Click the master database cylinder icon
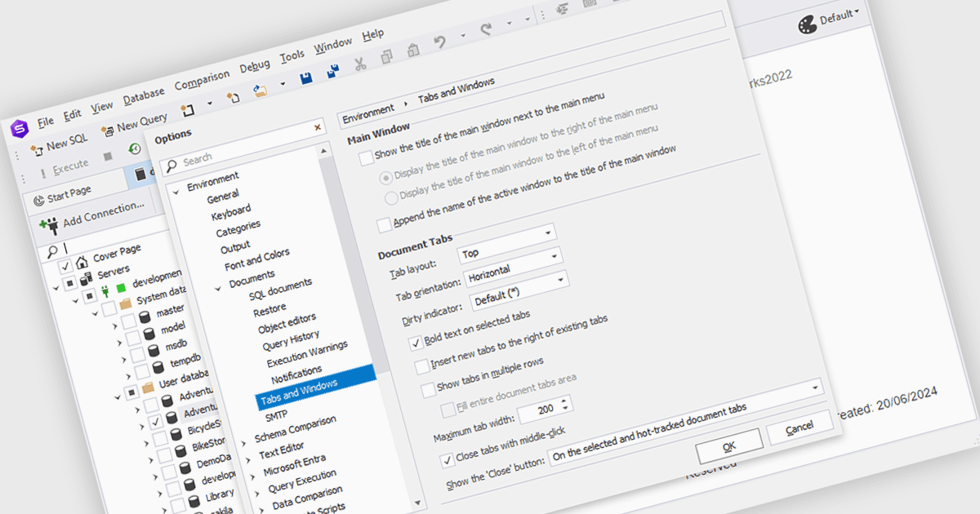The height and width of the screenshot is (514, 980). click(x=146, y=317)
